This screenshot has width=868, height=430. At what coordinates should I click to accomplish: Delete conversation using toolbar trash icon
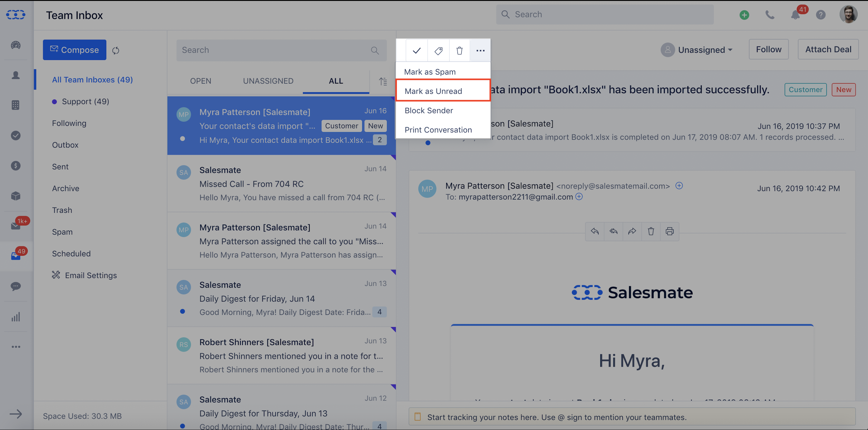460,51
